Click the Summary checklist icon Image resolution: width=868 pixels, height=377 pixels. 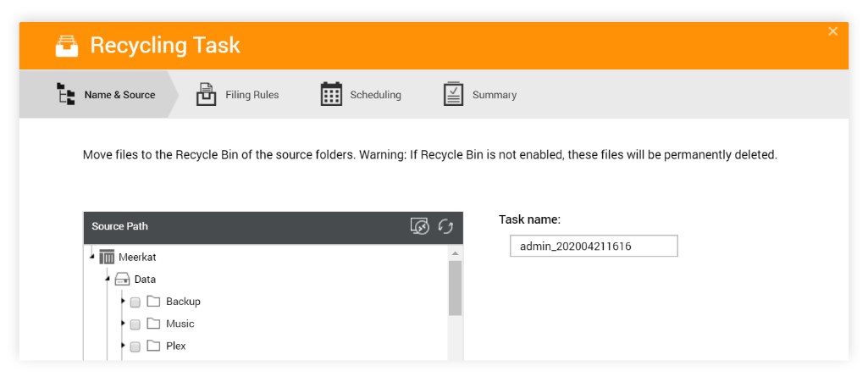point(453,94)
